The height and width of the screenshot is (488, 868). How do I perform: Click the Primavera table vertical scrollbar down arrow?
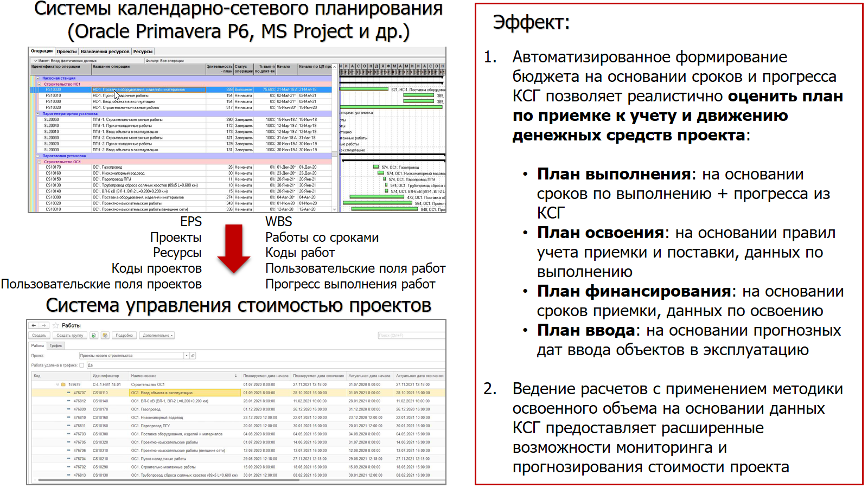point(335,209)
